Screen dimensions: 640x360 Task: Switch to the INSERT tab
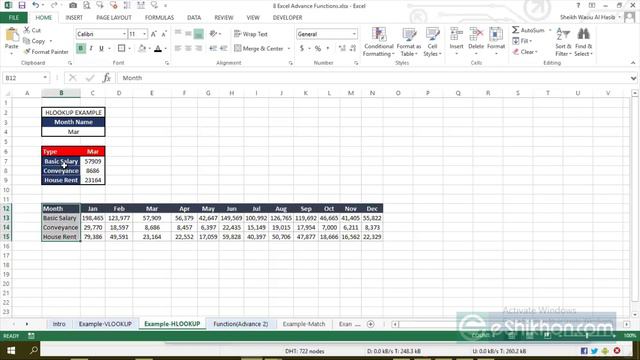click(x=74, y=18)
